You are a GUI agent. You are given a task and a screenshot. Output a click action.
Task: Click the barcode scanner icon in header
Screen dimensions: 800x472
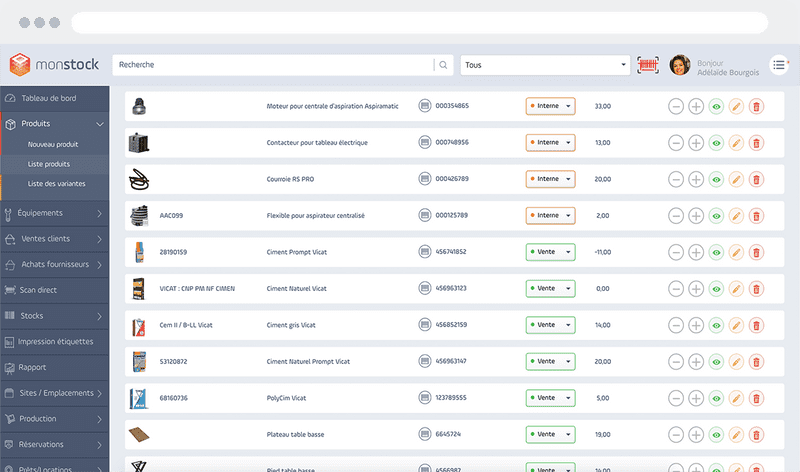[x=647, y=65]
